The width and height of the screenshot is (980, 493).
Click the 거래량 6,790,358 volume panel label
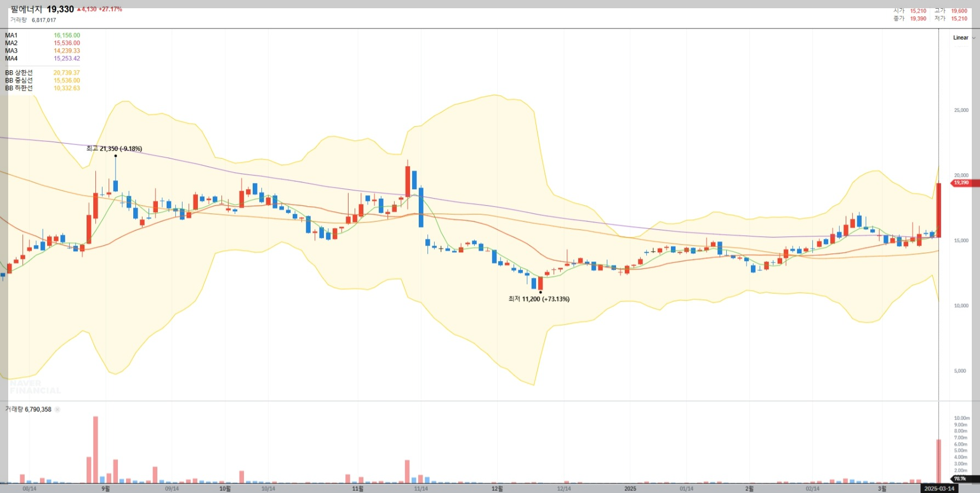coord(28,410)
